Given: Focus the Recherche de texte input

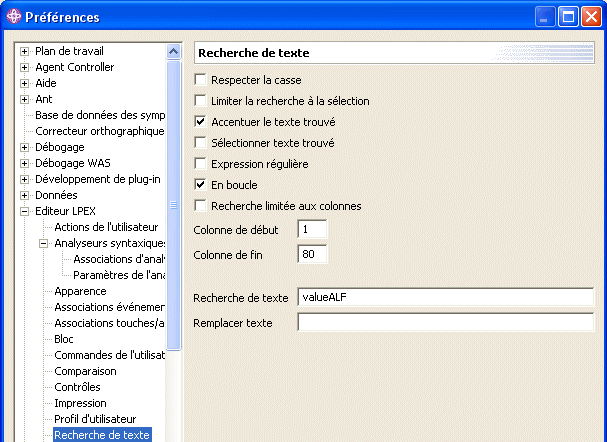Looking at the screenshot, I should coord(446,297).
